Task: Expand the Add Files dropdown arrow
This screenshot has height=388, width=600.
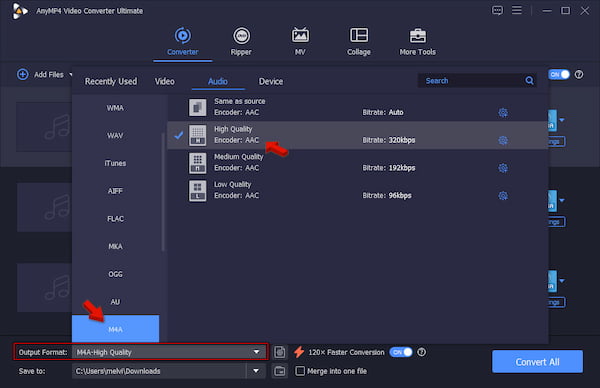Action: click(70, 75)
